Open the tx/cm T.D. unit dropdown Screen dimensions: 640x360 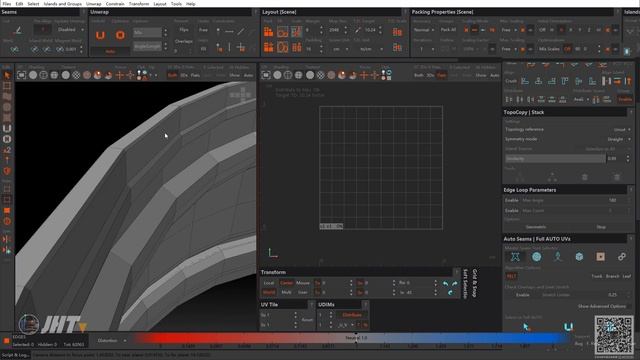[371, 49]
